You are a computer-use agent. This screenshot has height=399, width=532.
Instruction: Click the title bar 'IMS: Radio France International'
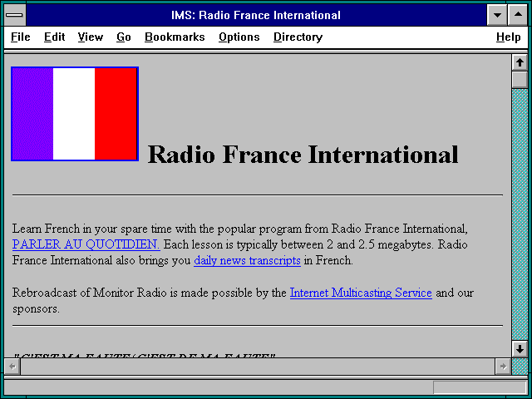click(x=256, y=15)
